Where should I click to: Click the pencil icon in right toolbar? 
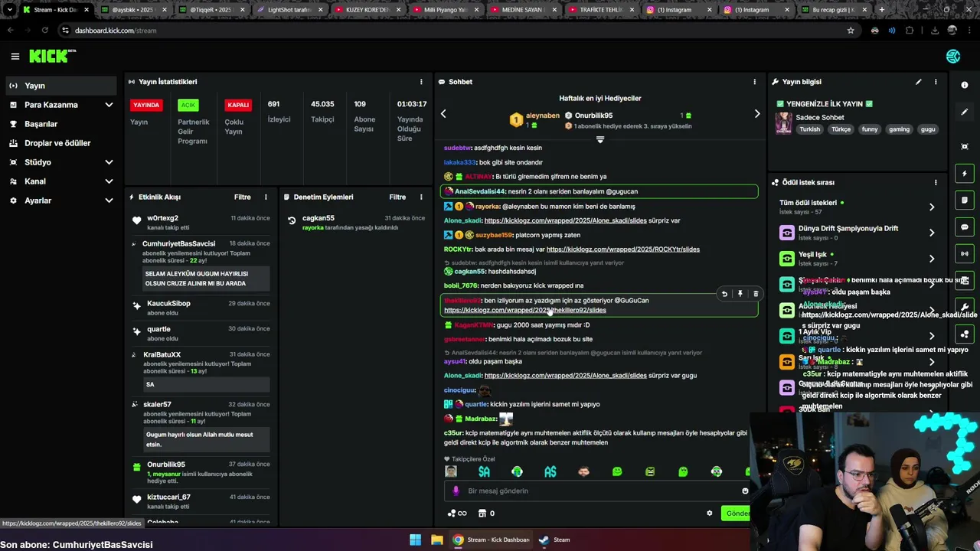click(965, 112)
